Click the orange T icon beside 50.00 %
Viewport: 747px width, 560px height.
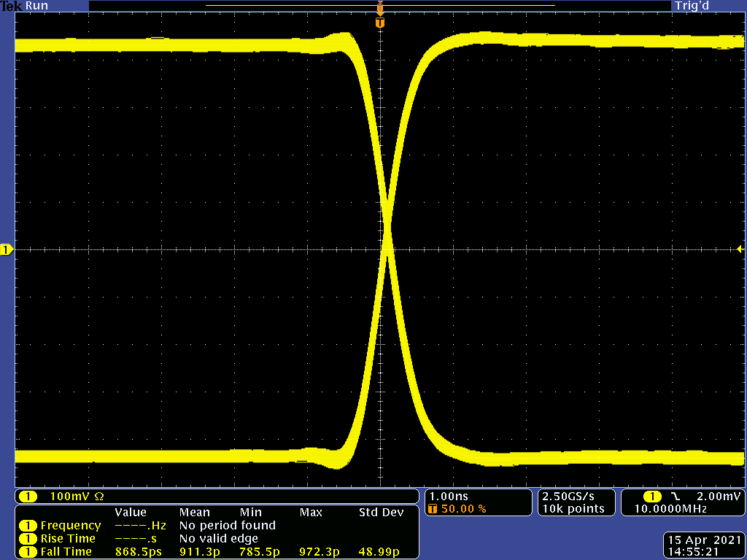pos(434,509)
